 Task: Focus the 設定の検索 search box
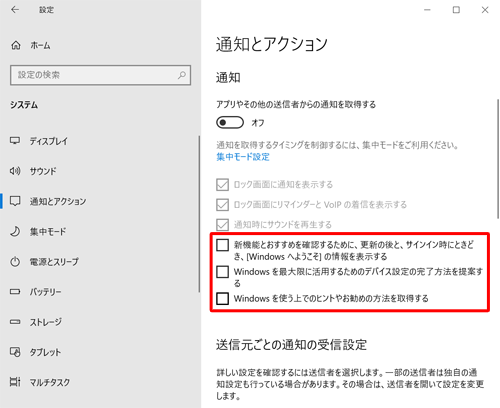coord(100,75)
